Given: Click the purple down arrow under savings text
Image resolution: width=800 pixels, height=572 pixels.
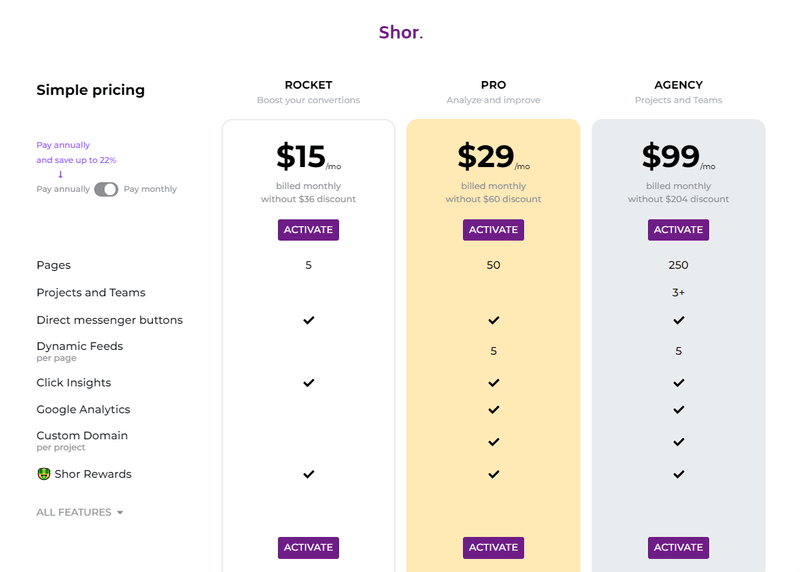Looking at the screenshot, I should 60,175.
